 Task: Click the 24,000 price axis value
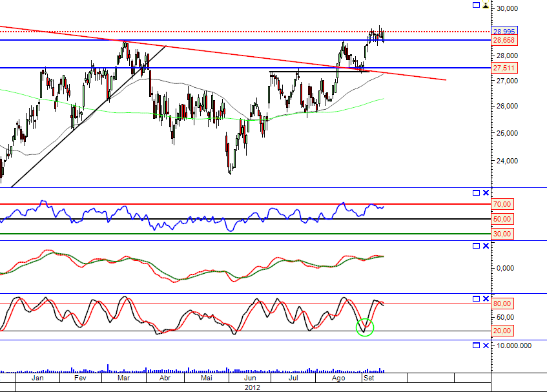click(507, 161)
